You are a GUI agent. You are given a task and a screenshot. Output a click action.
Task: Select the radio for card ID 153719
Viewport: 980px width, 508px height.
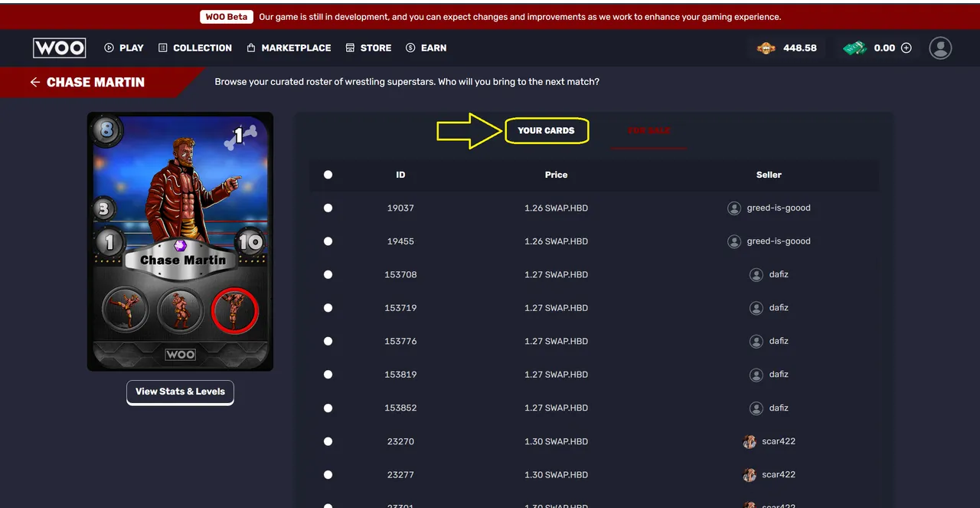pos(328,308)
